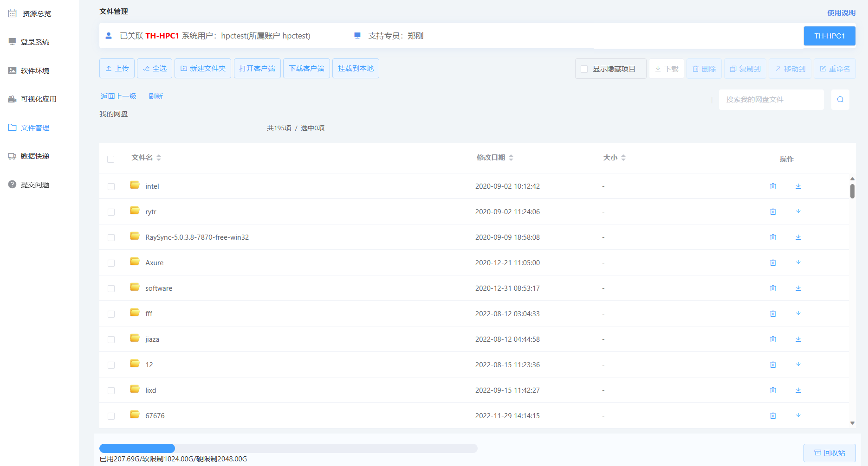Sort by 大小 column arrows
The width and height of the screenshot is (868, 466).
[x=623, y=158]
